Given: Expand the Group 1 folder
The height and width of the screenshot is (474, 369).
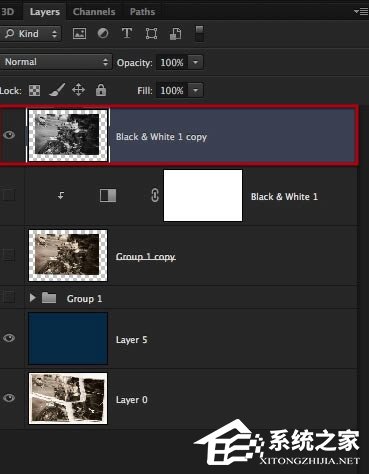Looking at the screenshot, I should pos(32,298).
